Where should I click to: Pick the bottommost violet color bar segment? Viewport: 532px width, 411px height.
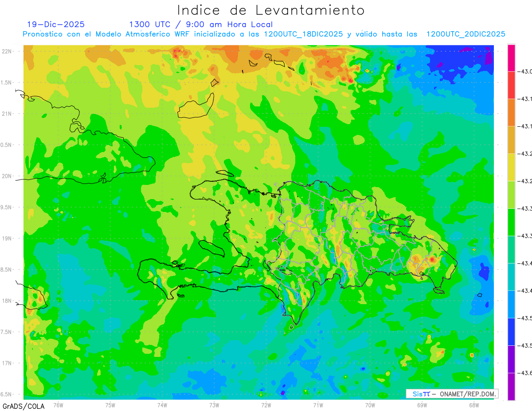pos(511,386)
